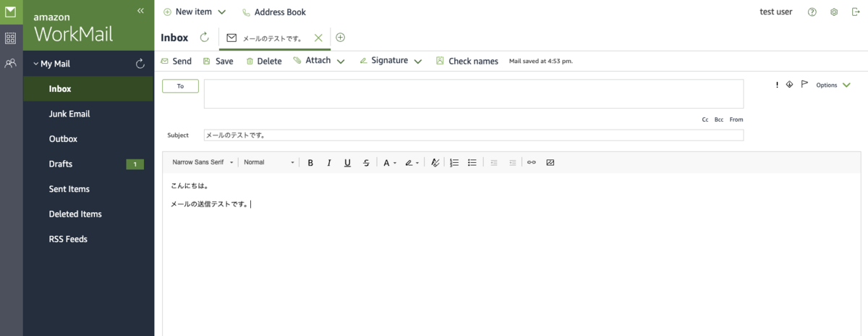Insert a bulleted list

coord(472,163)
